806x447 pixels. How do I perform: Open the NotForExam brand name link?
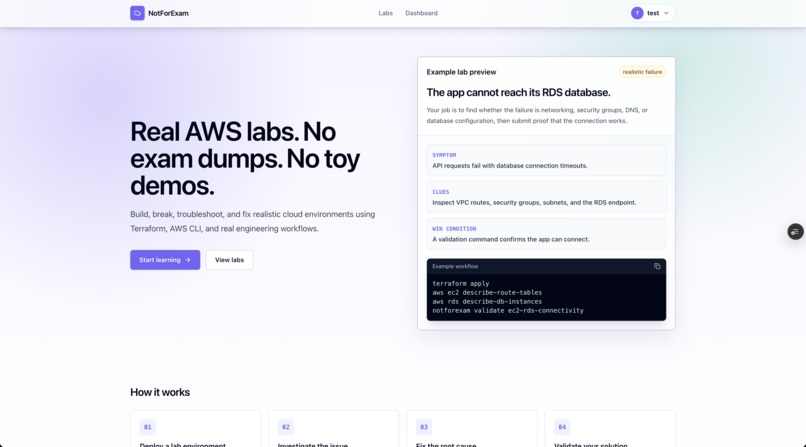[x=168, y=13]
